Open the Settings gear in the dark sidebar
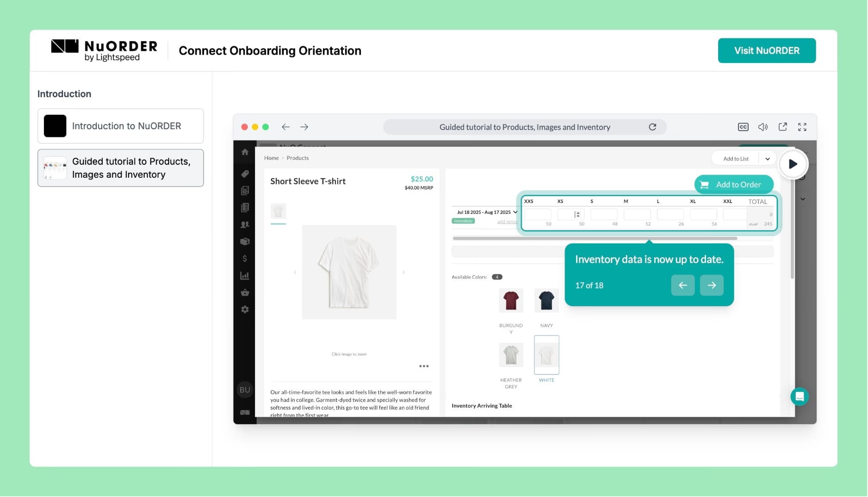The image size is (868, 497). pyautogui.click(x=245, y=309)
